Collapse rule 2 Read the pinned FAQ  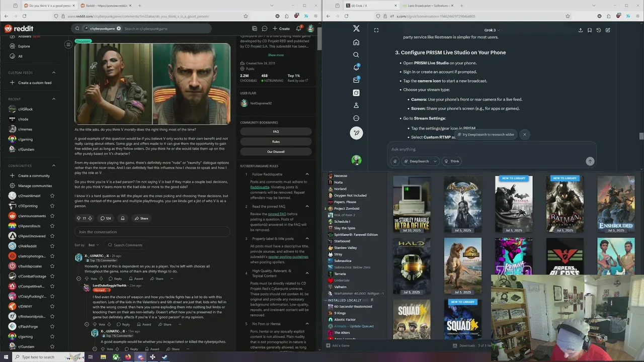(x=307, y=206)
